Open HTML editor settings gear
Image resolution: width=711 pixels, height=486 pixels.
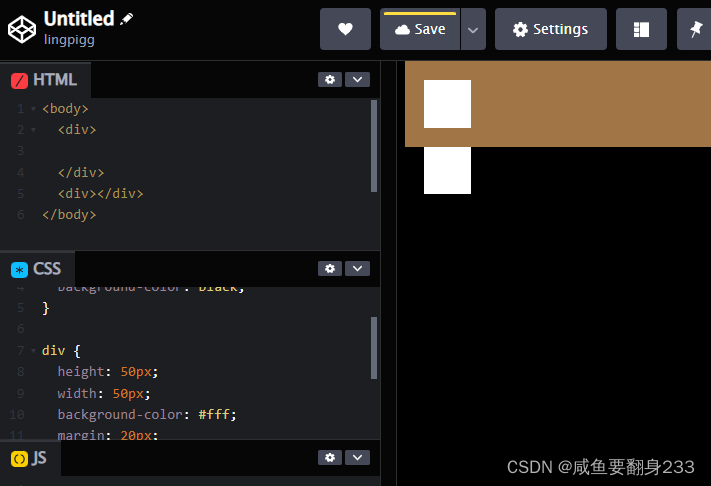(x=330, y=80)
